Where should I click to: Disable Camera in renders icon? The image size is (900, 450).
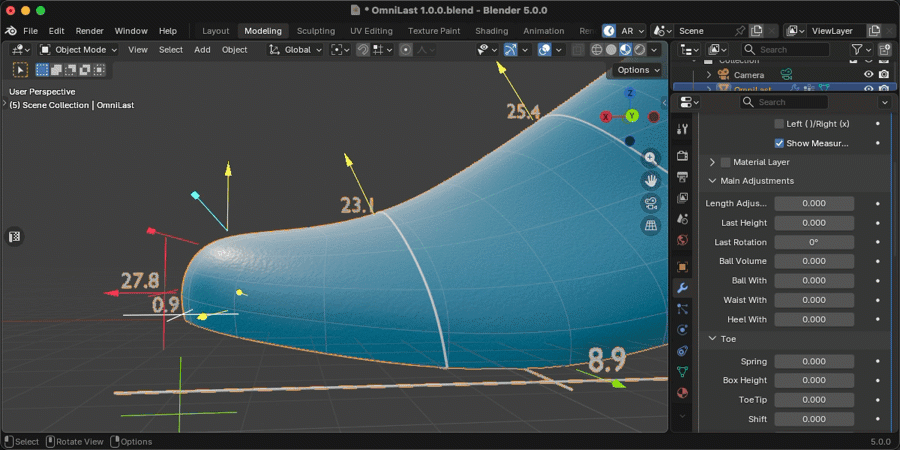(x=884, y=75)
